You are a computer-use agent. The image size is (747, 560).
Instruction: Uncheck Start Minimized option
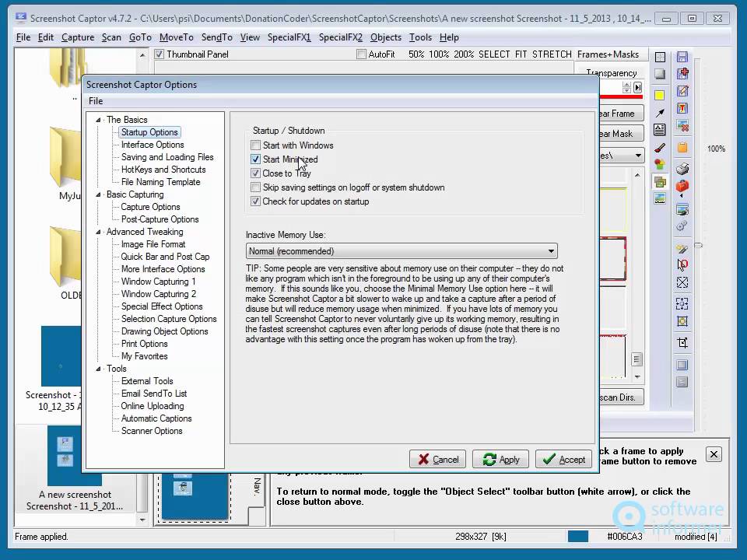(x=256, y=159)
